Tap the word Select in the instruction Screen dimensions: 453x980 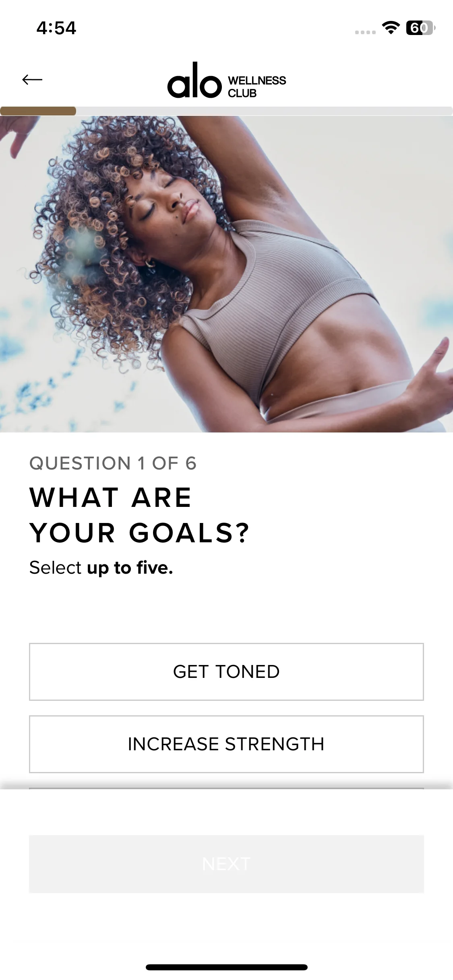pyautogui.click(x=56, y=568)
